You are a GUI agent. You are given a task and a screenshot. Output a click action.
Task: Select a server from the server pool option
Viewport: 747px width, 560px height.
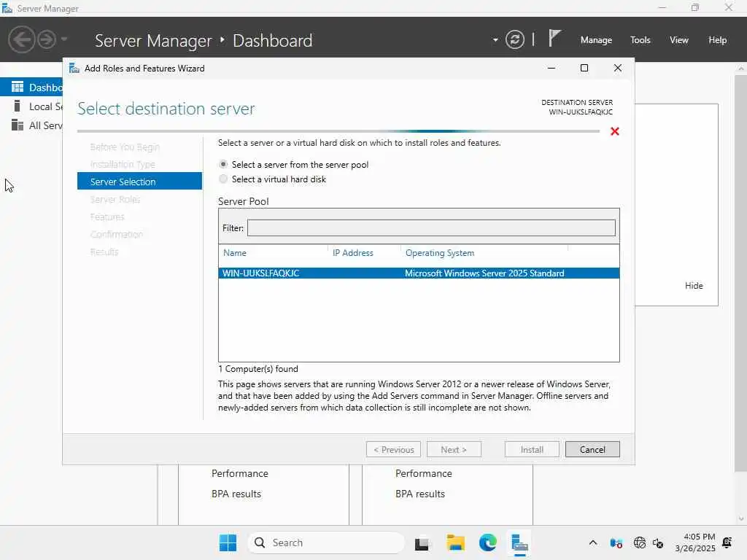223,165
